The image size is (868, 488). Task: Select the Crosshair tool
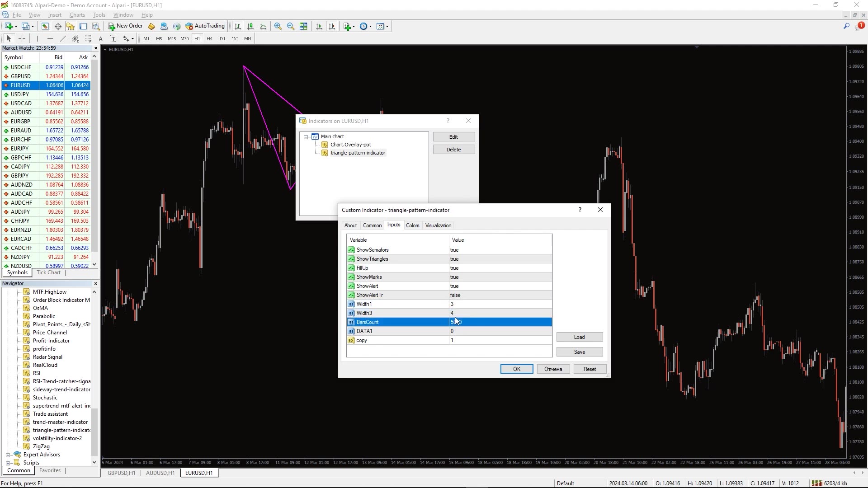[x=22, y=38]
